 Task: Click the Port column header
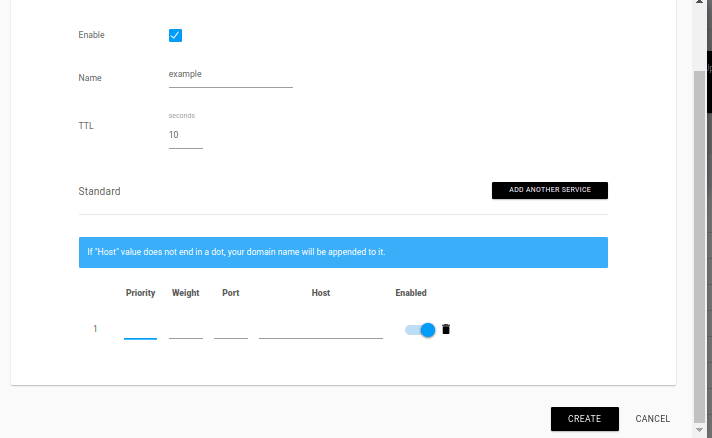(231, 293)
